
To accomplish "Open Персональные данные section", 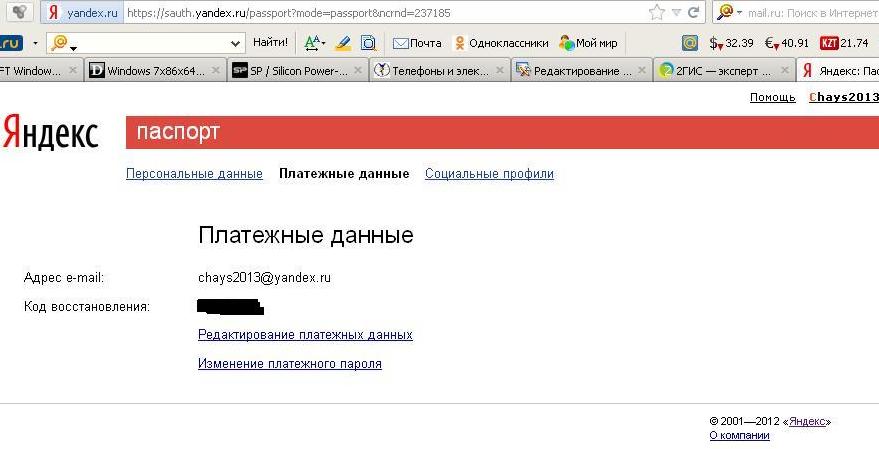I will click(194, 174).
